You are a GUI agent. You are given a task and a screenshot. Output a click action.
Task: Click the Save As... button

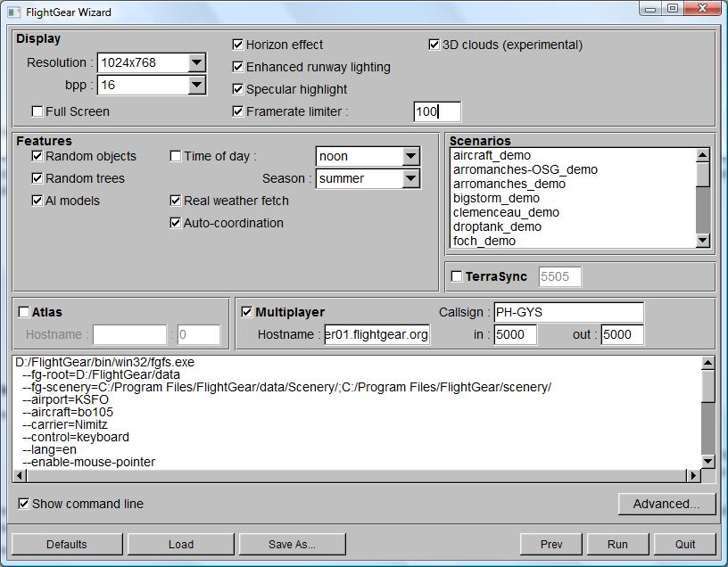coord(292,544)
